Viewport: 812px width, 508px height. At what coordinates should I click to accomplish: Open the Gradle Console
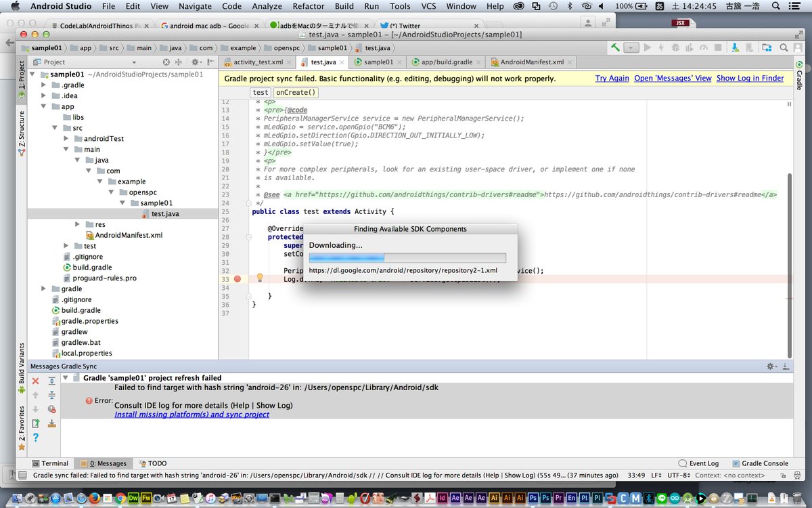759,463
